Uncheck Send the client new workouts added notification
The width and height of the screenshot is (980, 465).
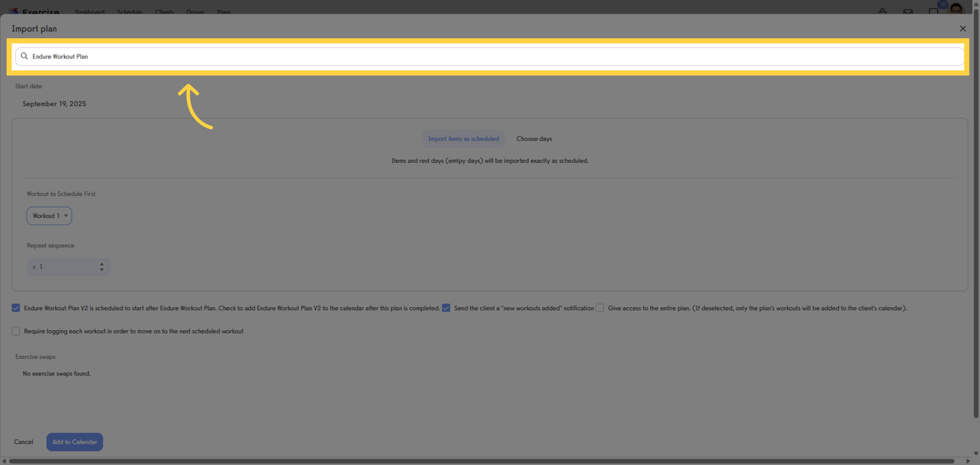[x=446, y=308]
